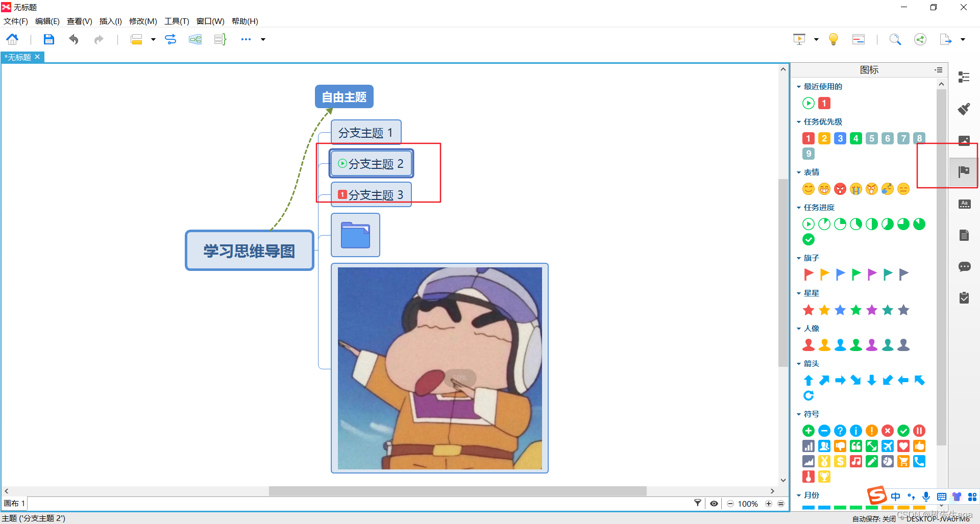
Task: Add the purple person marker
Action: pyautogui.click(x=872, y=345)
